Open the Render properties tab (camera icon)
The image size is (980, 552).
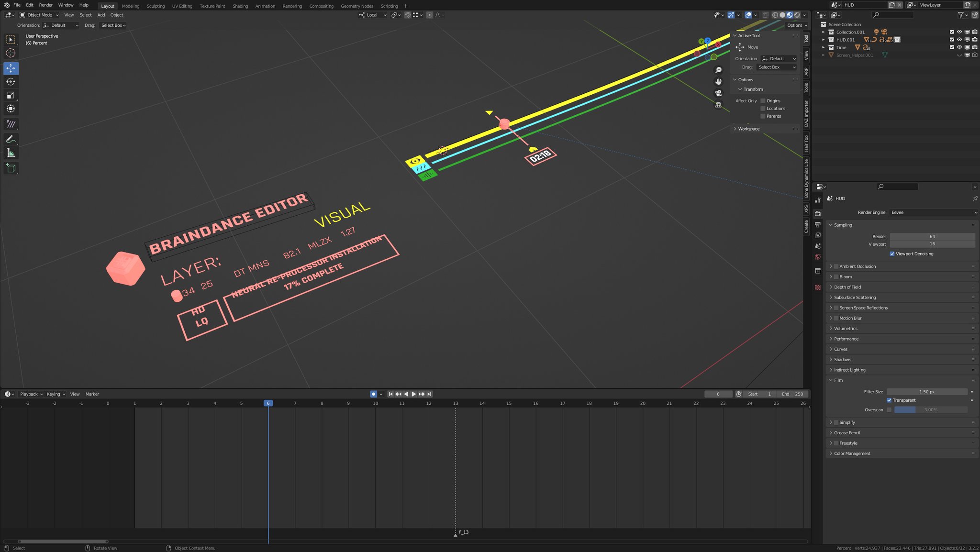coord(818,214)
